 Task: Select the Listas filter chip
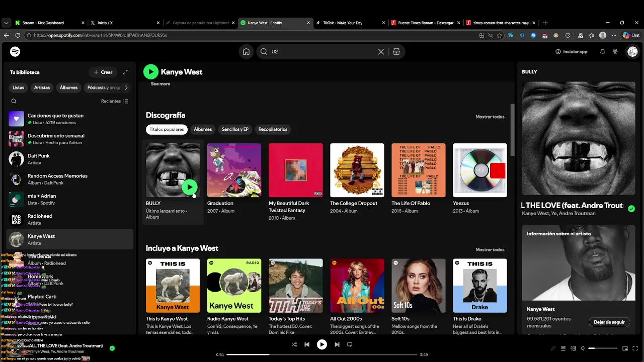pos(18,87)
